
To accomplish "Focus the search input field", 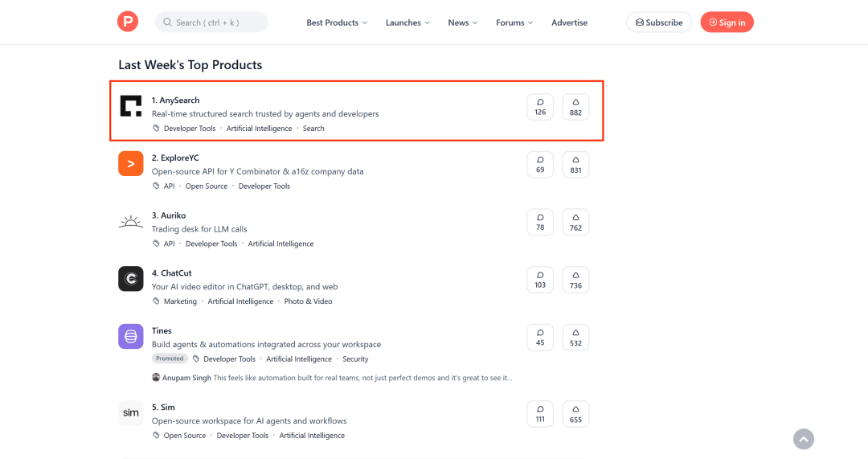I will click(x=211, y=23).
